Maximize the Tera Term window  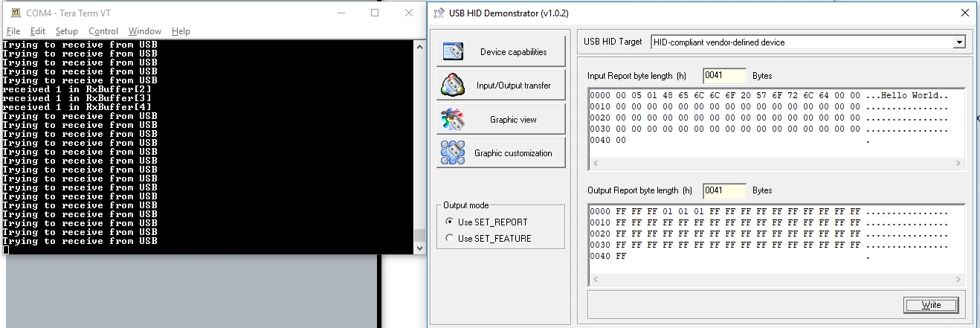pyautogui.click(x=375, y=13)
